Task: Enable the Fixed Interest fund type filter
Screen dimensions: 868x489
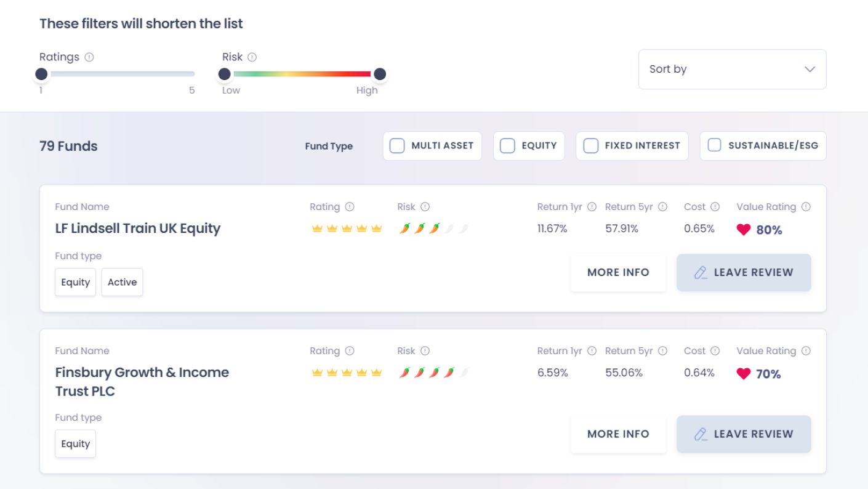Action: point(590,146)
